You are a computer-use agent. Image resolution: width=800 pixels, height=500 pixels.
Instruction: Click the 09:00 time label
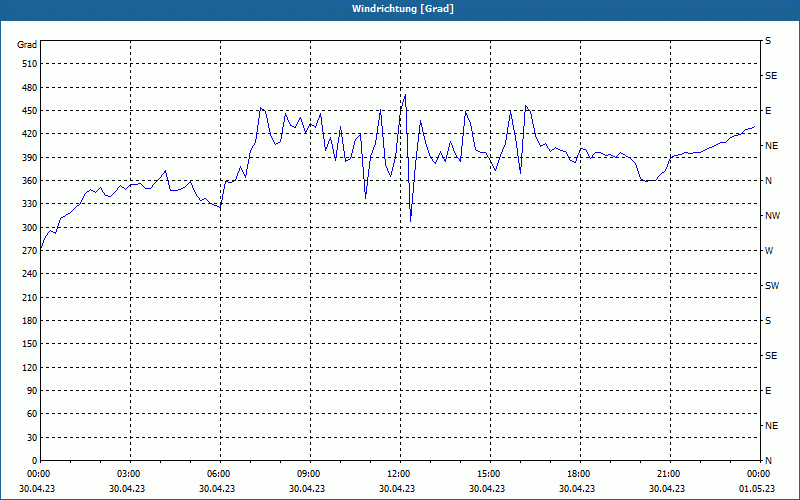coord(310,474)
